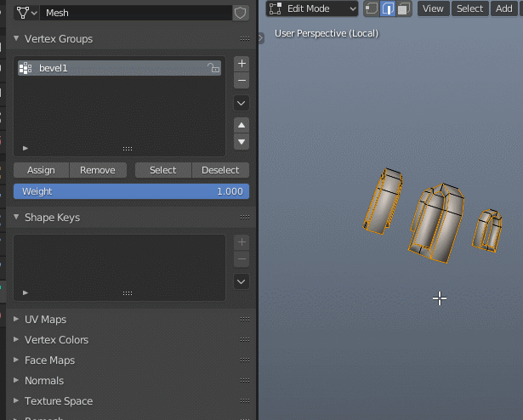
Task: Click Deselect for vertex group
Action: [x=220, y=170]
